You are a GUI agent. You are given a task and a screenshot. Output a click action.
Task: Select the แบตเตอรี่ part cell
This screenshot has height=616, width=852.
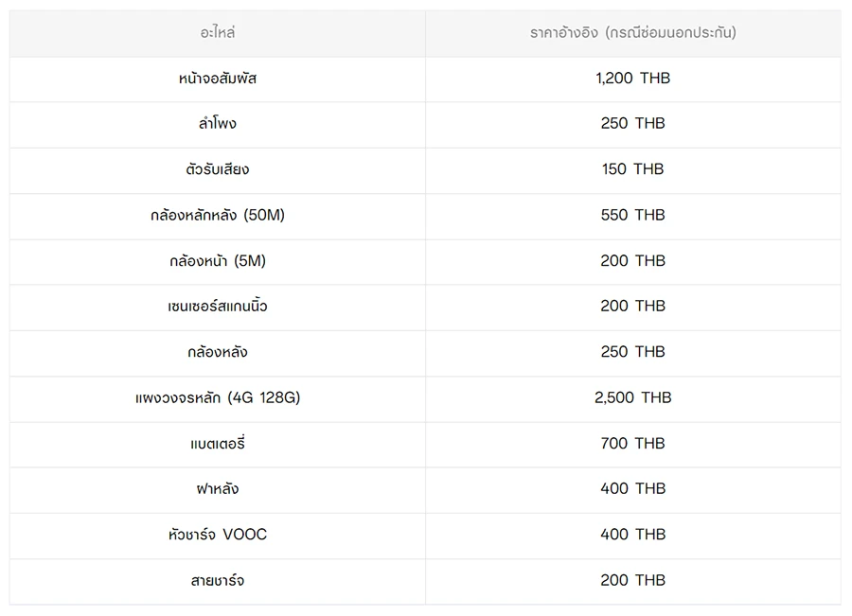[x=218, y=443]
